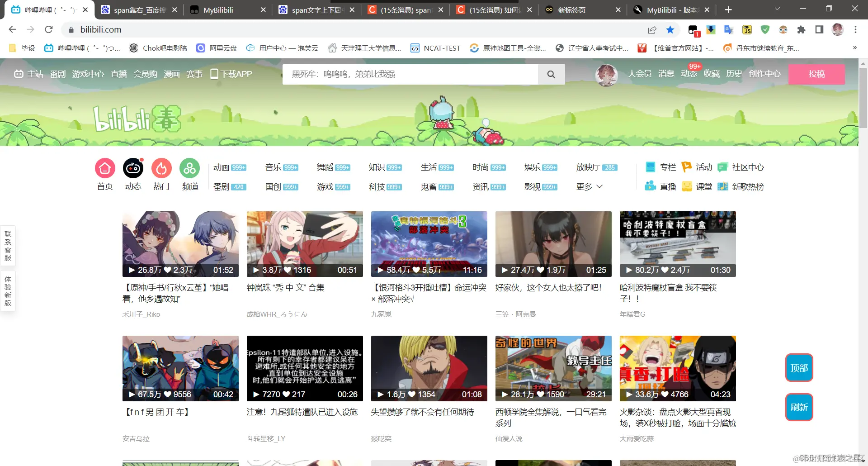
Task: Click the search magnifier icon
Action: (551, 74)
